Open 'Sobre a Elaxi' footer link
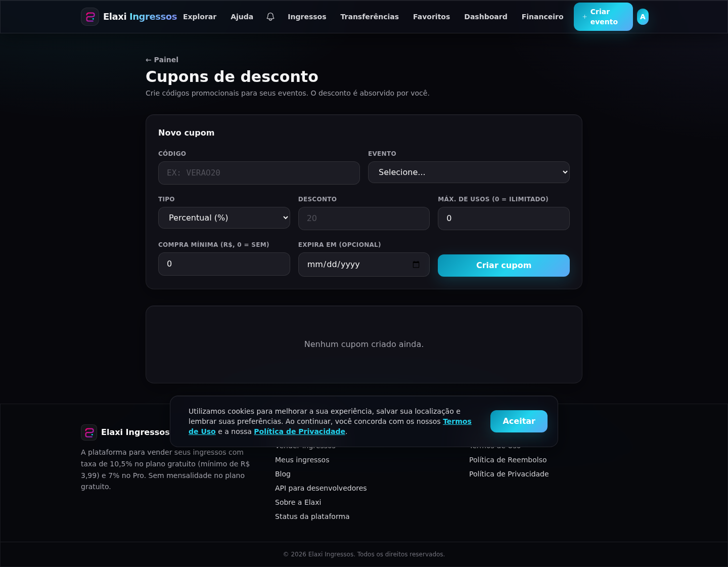The width and height of the screenshot is (728, 567). pos(298,502)
